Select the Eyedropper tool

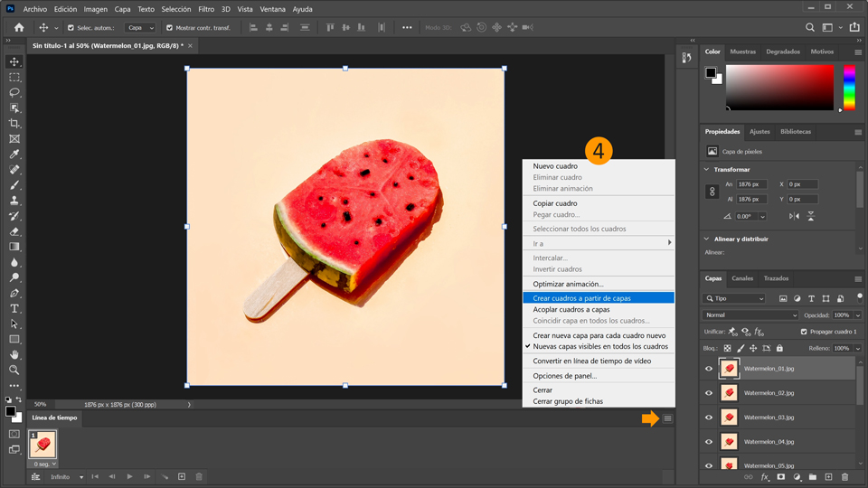click(x=14, y=155)
